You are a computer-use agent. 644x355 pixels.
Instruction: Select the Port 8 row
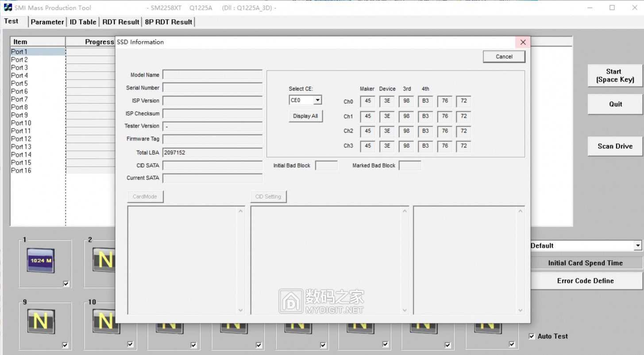[x=38, y=107]
